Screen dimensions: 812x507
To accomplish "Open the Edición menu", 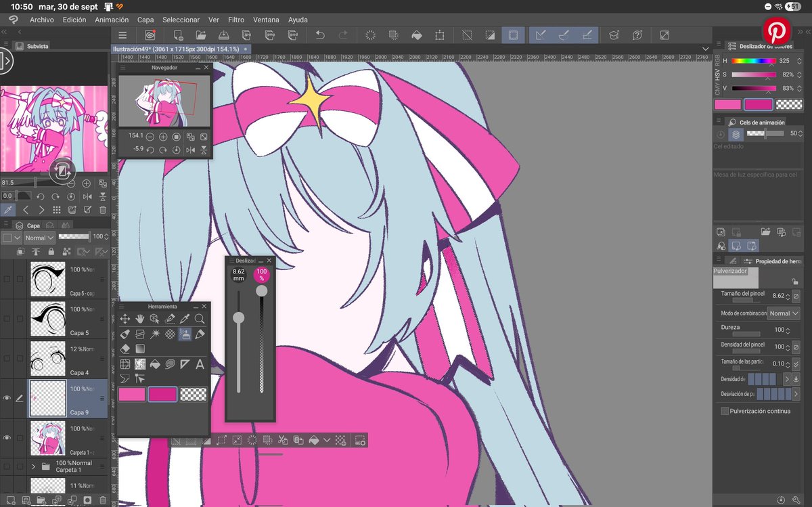I will click(74, 20).
